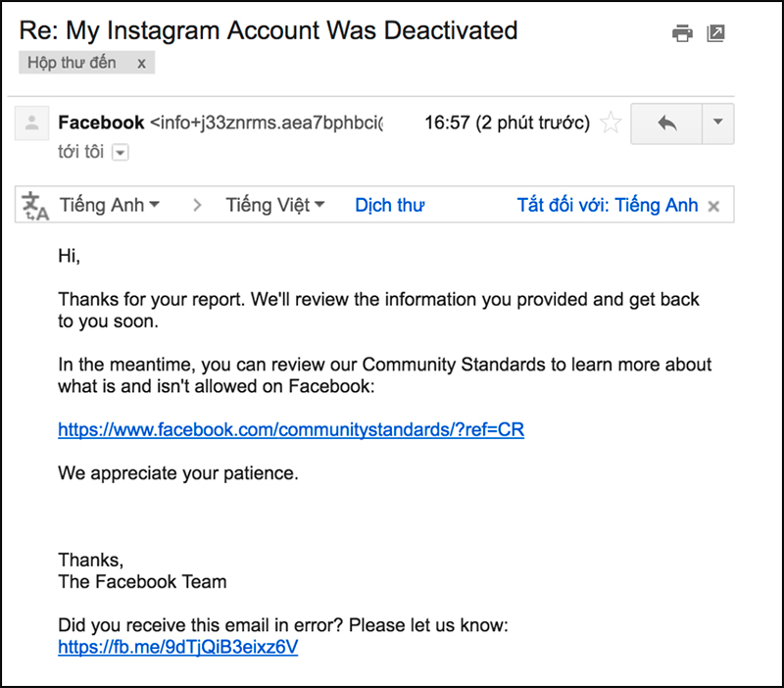Viewport: 784px width, 688px height.
Task: Toggle the star on this conversation
Action: tap(610, 123)
